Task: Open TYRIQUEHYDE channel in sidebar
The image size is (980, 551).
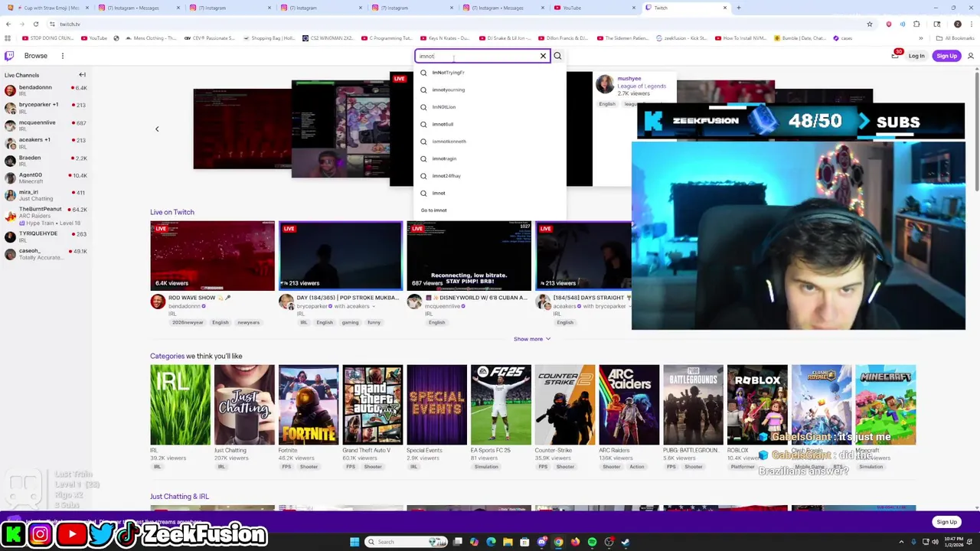Action: [46, 236]
